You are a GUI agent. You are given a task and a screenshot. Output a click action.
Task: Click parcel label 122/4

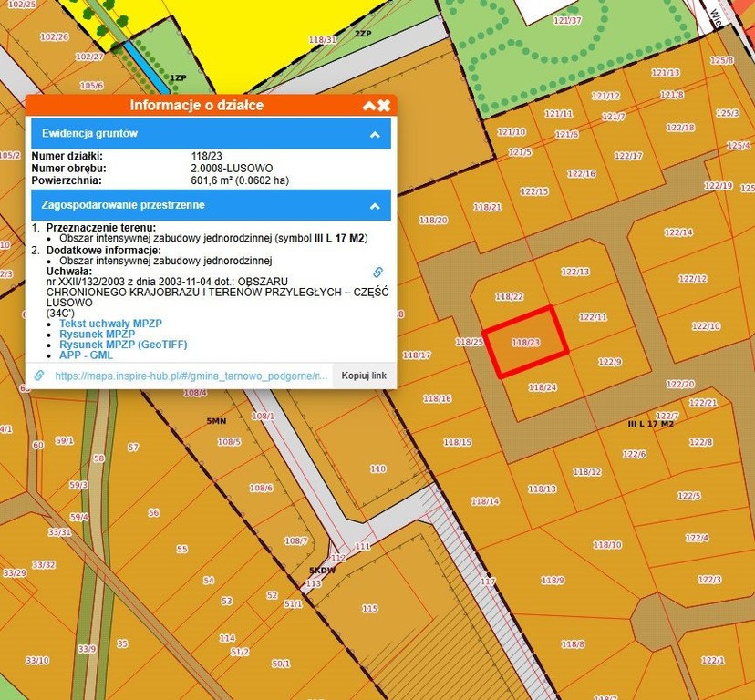click(x=697, y=538)
